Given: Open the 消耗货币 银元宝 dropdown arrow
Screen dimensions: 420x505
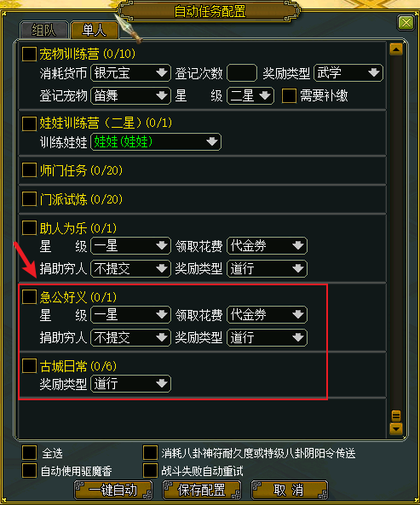Looking at the screenshot, I should 162,72.
